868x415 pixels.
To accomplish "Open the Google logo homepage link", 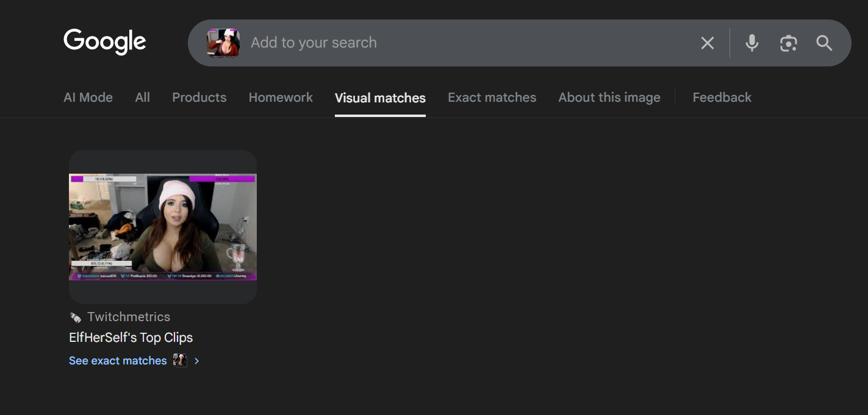I will (x=105, y=42).
